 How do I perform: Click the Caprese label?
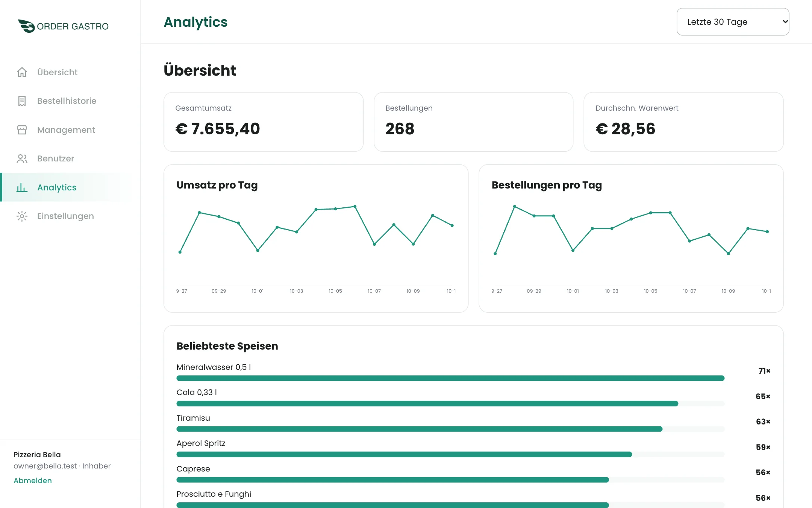pos(193,469)
